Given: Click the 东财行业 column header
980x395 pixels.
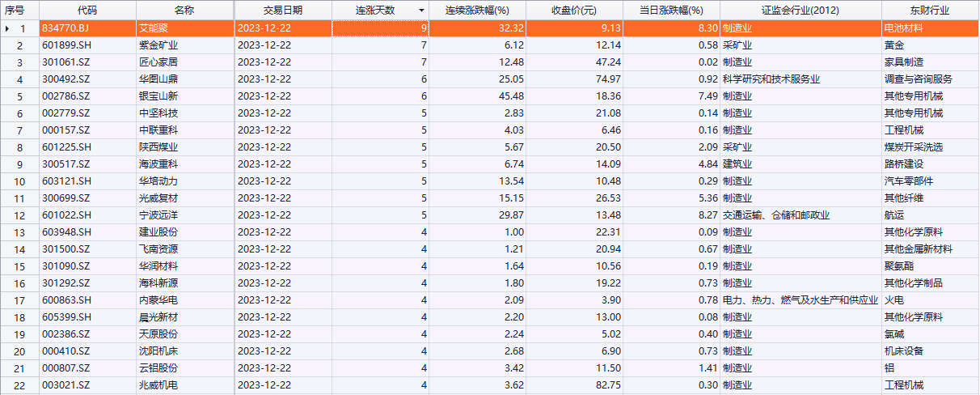Looking at the screenshot, I should coord(929,11).
